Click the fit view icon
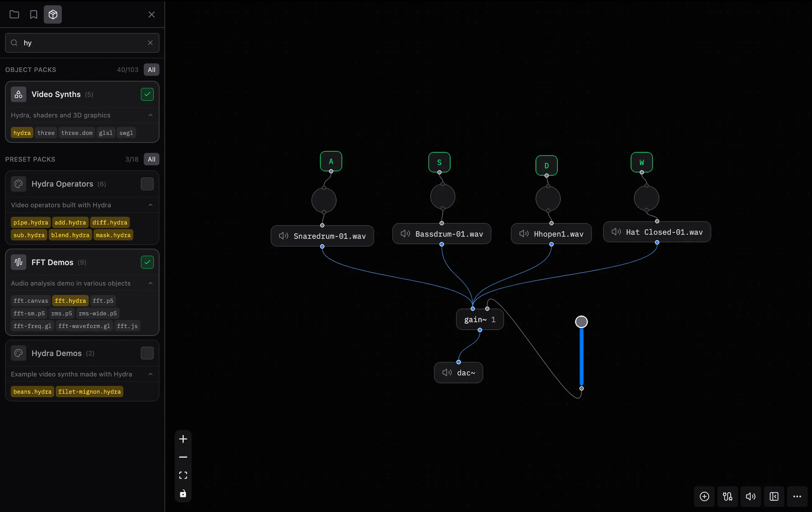This screenshot has height=512, width=812. point(183,475)
